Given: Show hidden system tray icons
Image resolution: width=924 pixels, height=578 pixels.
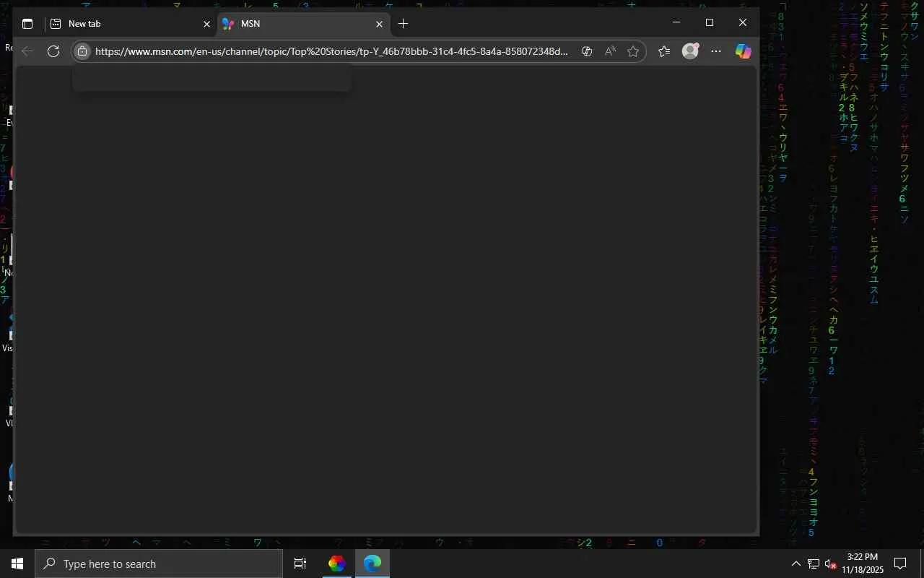Looking at the screenshot, I should (796, 564).
